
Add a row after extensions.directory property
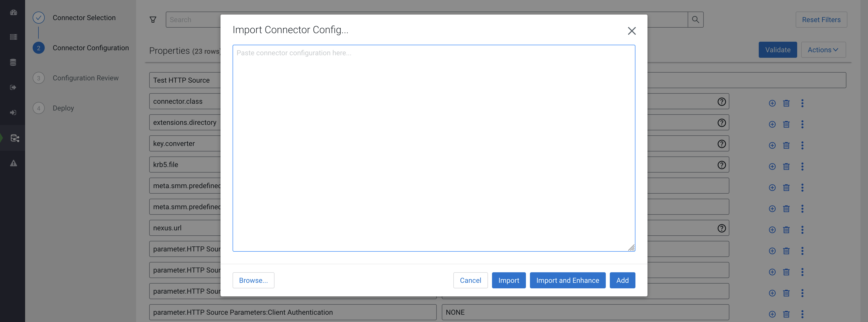point(772,125)
